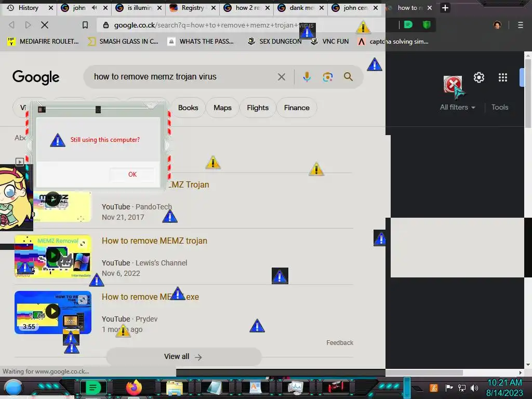Viewport: 532px width, 399px height.
Task: Open the search Tools options
Action: tap(500, 107)
